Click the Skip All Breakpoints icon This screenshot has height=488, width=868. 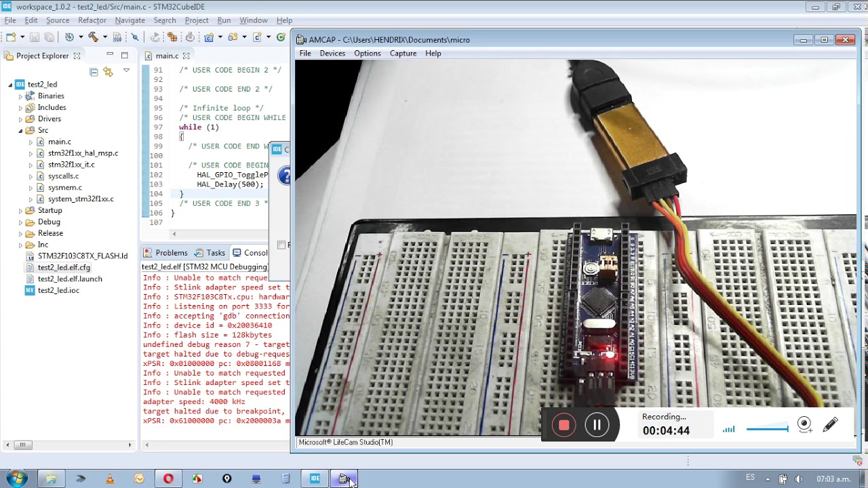(135, 37)
